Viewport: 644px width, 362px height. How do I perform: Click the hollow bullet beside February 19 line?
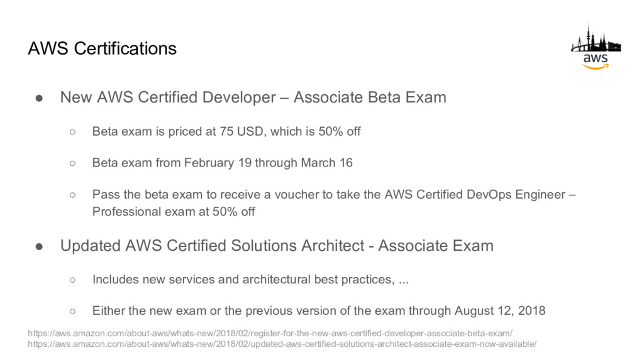pyautogui.click(x=73, y=163)
